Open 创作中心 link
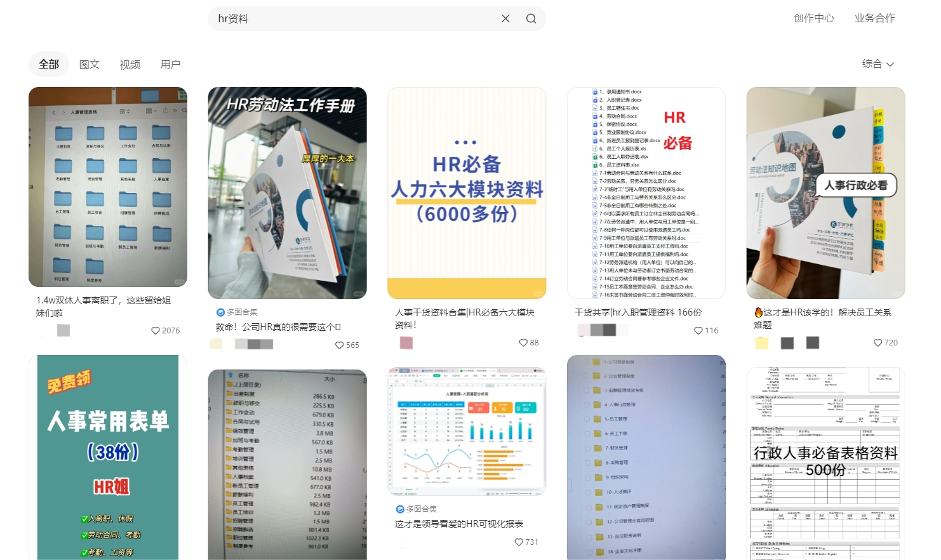The height and width of the screenshot is (560, 941). pyautogui.click(x=813, y=18)
